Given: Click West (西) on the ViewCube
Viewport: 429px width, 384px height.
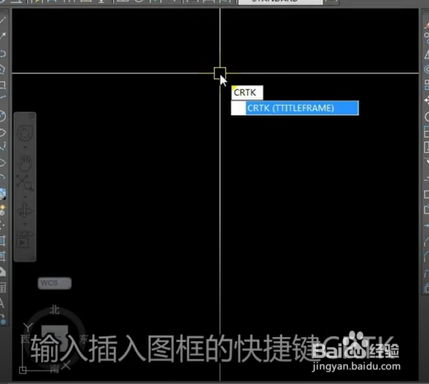Looking at the screenshot, I should (x=25, y=339).
